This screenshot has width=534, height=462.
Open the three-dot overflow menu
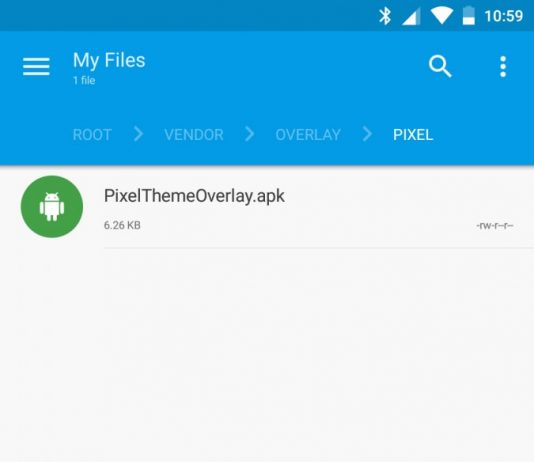(503, 67)
